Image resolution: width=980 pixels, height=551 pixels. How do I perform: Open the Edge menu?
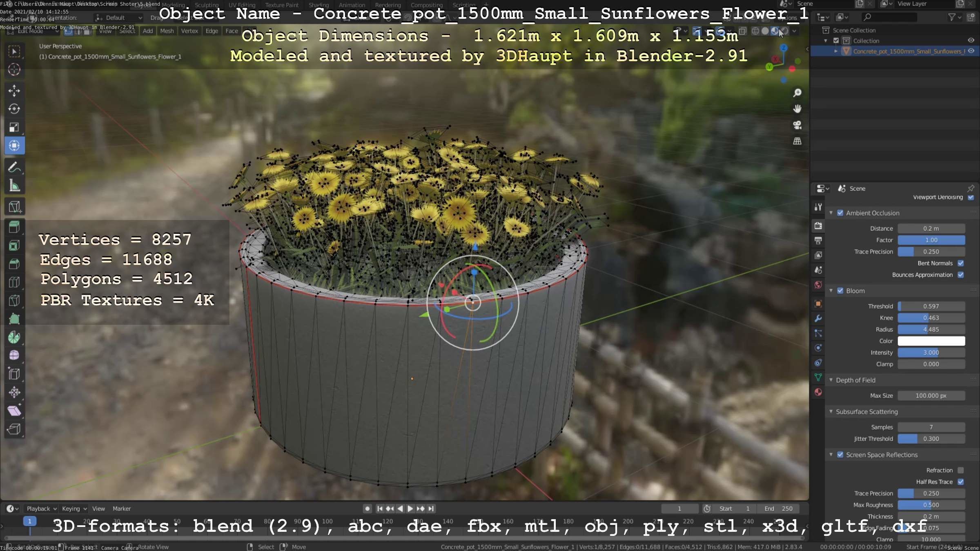coord(212,31)
